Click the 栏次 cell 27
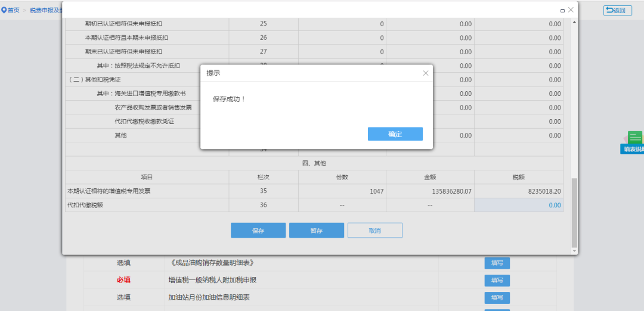 coord(264,52)
